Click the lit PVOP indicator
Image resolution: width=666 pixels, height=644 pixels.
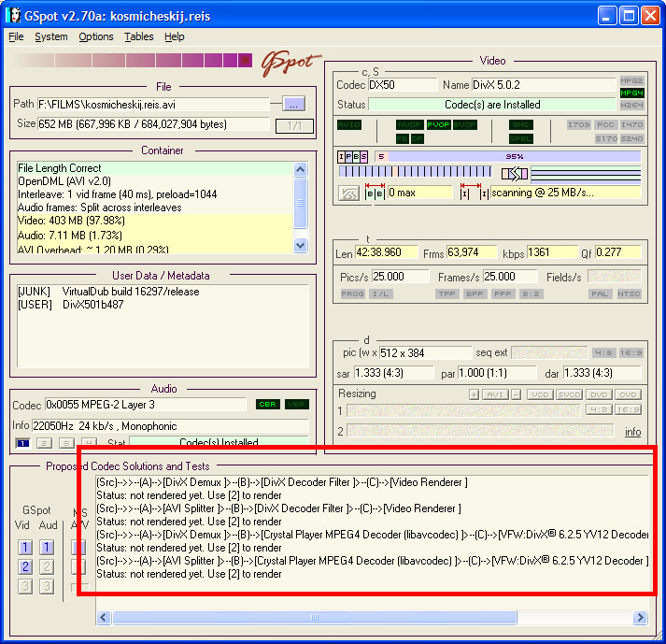coord(438,124)
